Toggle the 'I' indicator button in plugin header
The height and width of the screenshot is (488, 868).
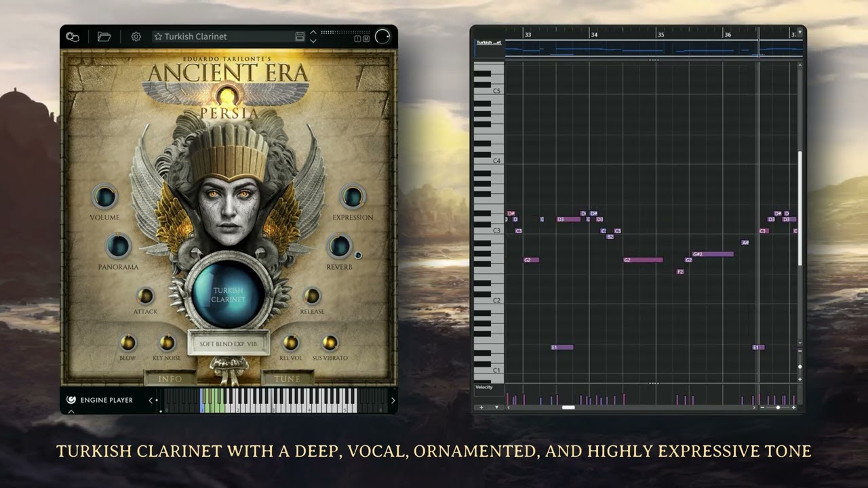[x=358, y=39]
